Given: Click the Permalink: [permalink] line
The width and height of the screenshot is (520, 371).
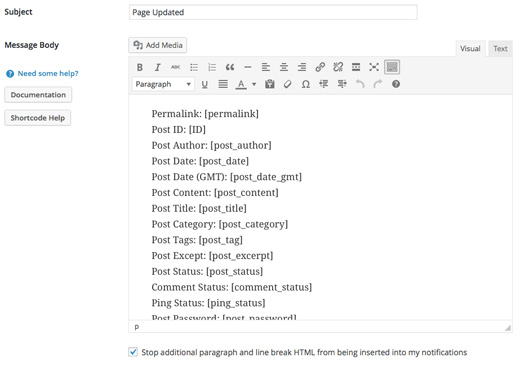Looking at the screenshot, I should tap(205, 114).
